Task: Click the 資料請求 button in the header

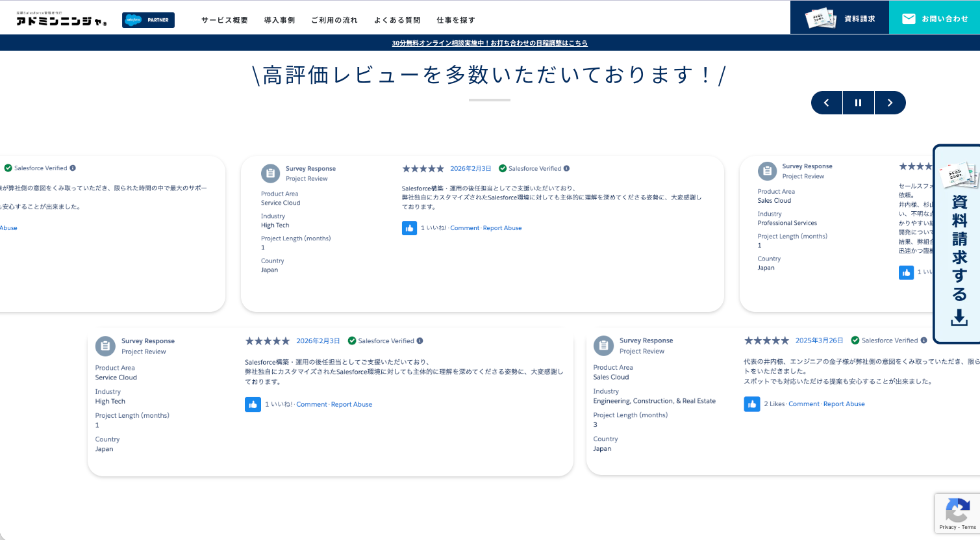Action: pyautogui.click(x=840, y=18)
